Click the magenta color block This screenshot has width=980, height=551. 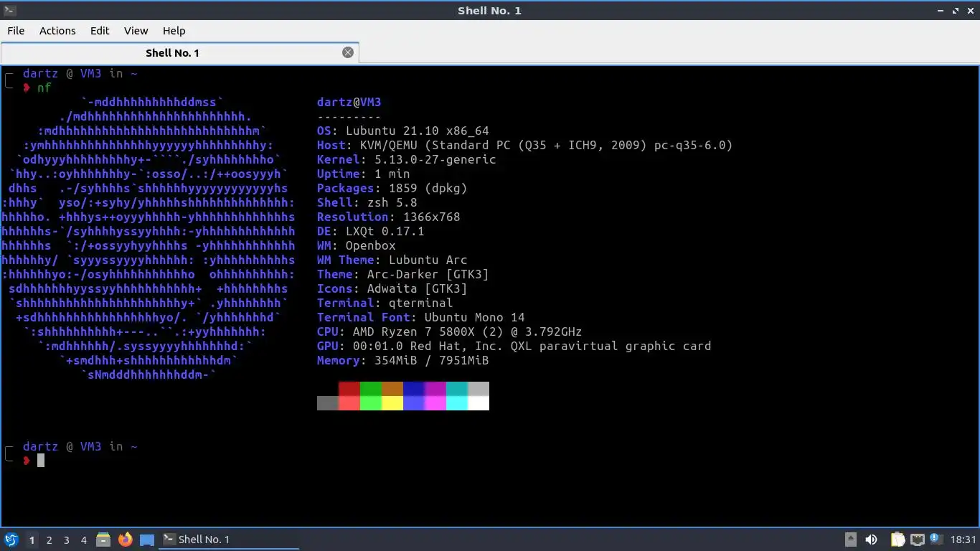coord(435,389)
